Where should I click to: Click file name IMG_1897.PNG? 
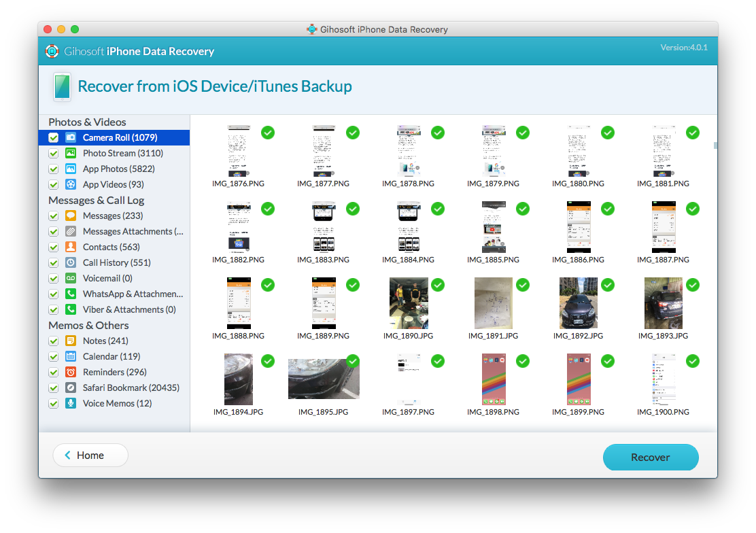pyautogui.click(x=408, y=413)
